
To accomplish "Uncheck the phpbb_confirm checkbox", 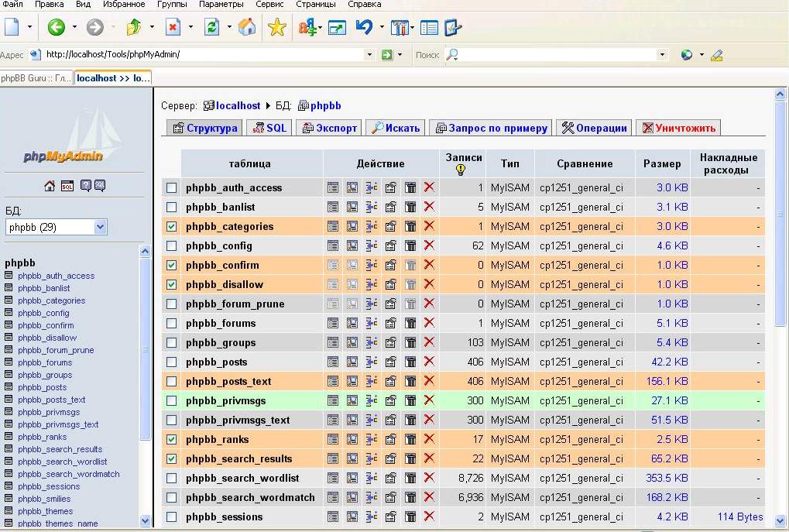I will pos(172,265).
